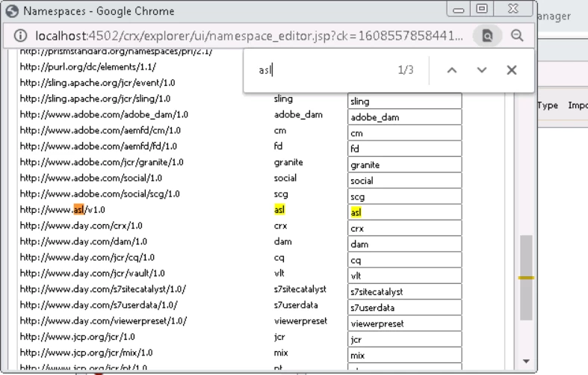This screenshot has width=588, height=375.
Task: Click the scg prefix input field
Action: tap(405, 196)
